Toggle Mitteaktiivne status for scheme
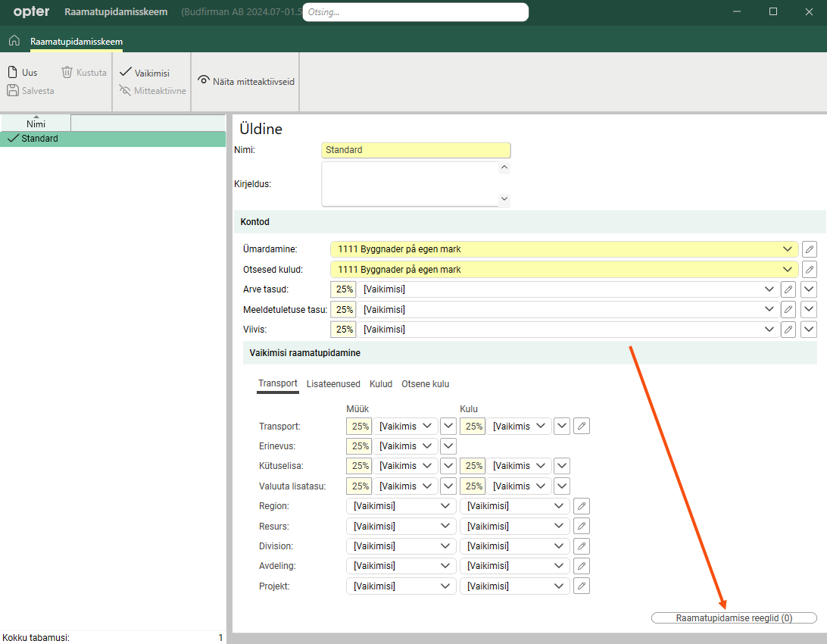 point(151,91)
